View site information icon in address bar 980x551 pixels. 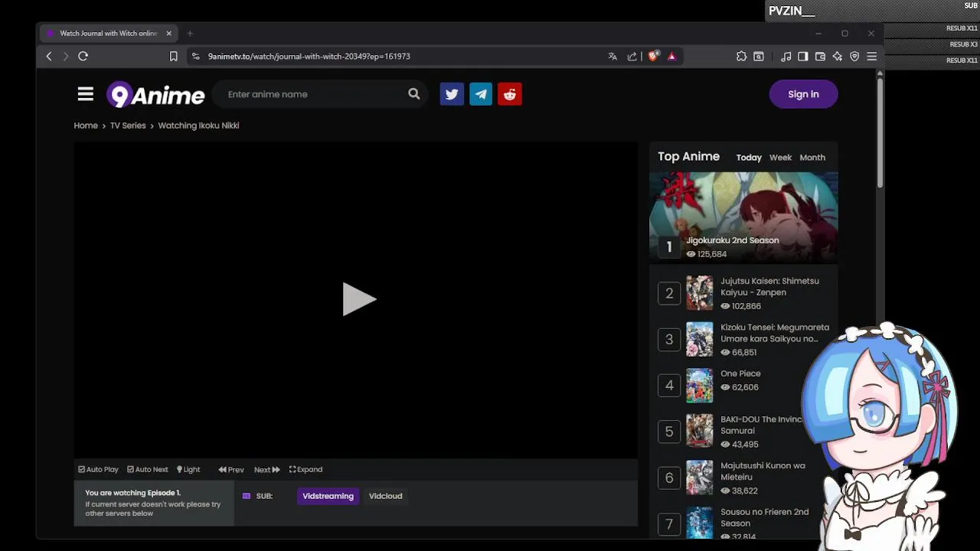196,56
